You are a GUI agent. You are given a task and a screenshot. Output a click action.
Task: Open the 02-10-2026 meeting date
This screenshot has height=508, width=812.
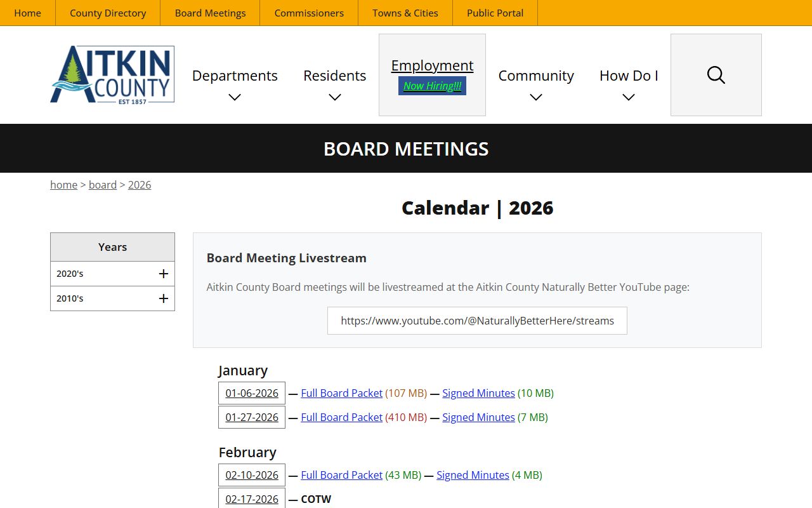[252, 475]
